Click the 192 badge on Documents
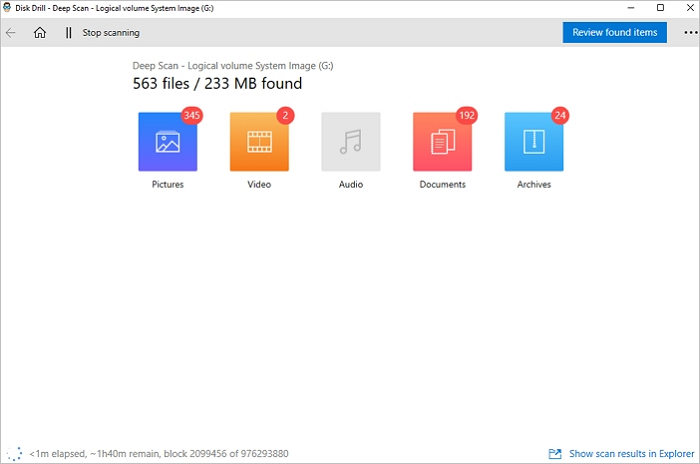700x464 pixels. pyautogui.click(x=466, y=116)
